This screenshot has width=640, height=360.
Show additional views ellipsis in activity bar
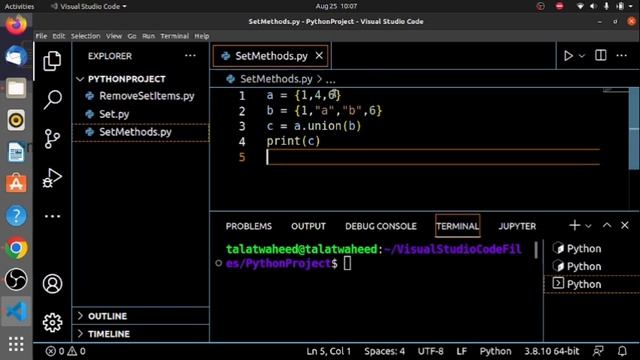pyautogui.click(x=52, y=216)
